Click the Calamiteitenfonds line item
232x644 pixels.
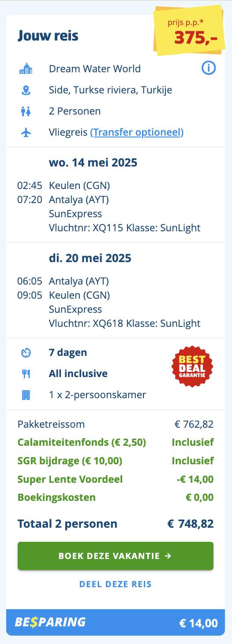pyautogui.click(x=116, y=442)
